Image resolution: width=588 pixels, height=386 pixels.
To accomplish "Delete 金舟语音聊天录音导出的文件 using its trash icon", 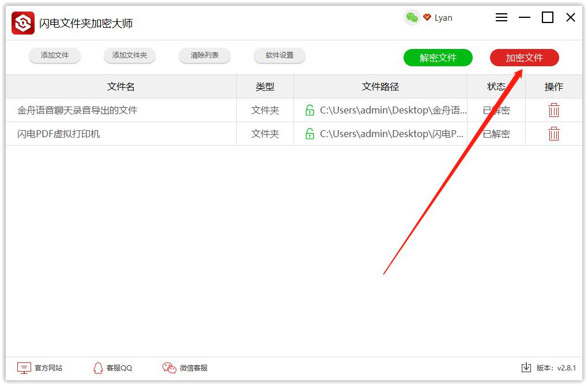I will [x=553, y=109].
